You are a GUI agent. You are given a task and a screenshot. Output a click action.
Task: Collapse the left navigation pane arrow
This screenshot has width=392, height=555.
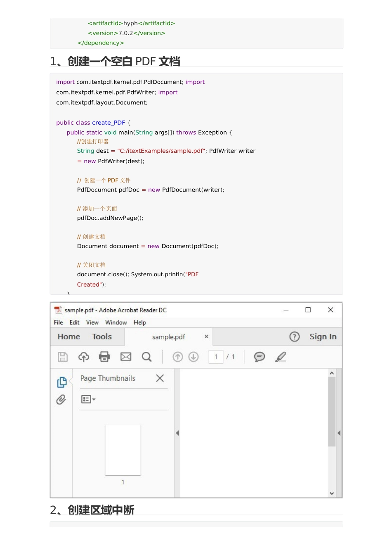(177, 433)
